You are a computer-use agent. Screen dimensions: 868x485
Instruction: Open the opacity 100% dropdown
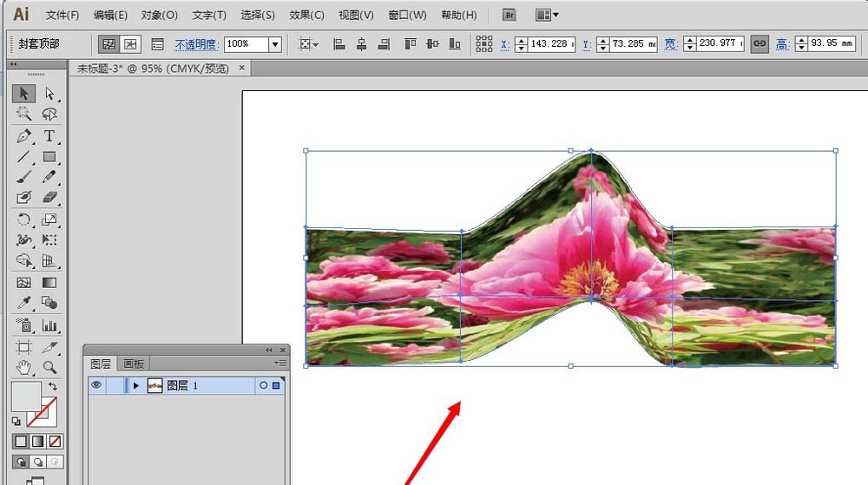[275, 44]
